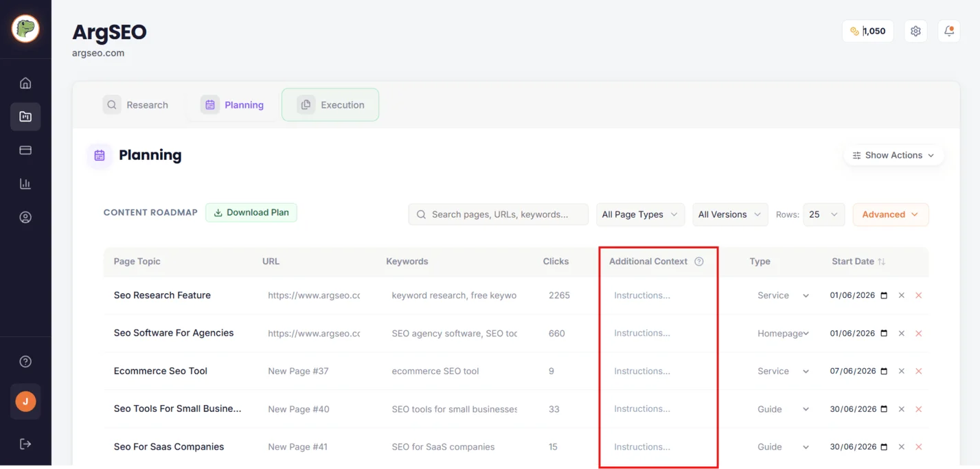
Task: Click Instructions field for Seo For Saas Companies
Action: point(659,446)
